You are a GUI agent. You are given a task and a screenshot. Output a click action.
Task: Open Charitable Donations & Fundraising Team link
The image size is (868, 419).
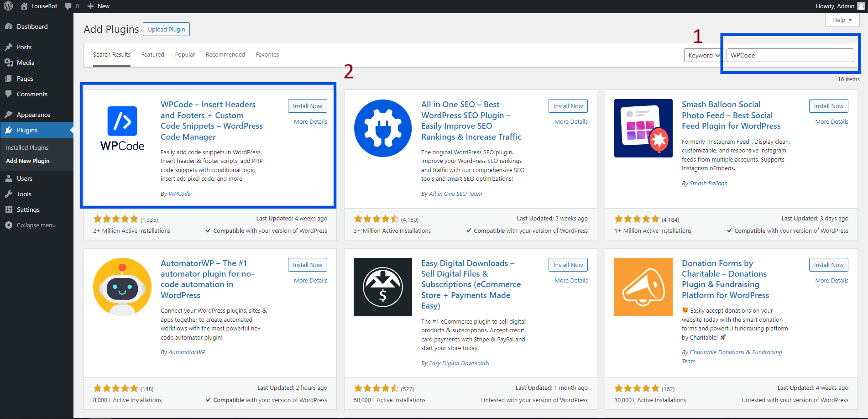point(732,357)
